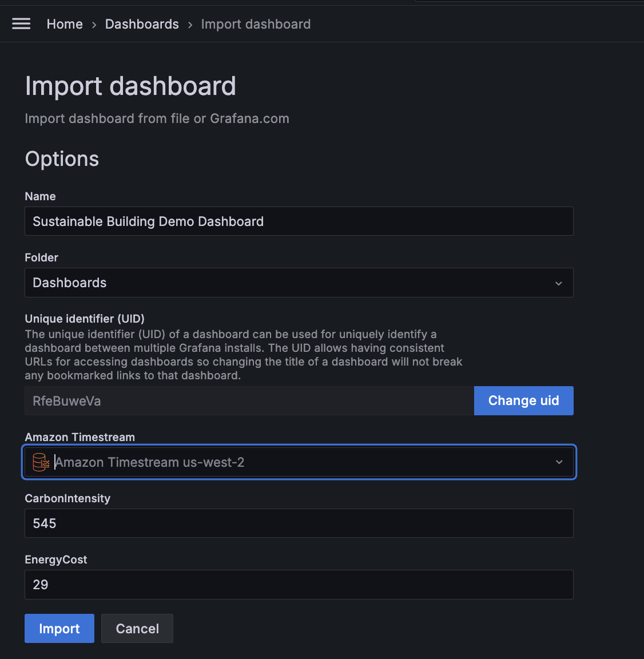Edit the dashboard Name field
Screen dimensions: 644x659
[299, 221]
